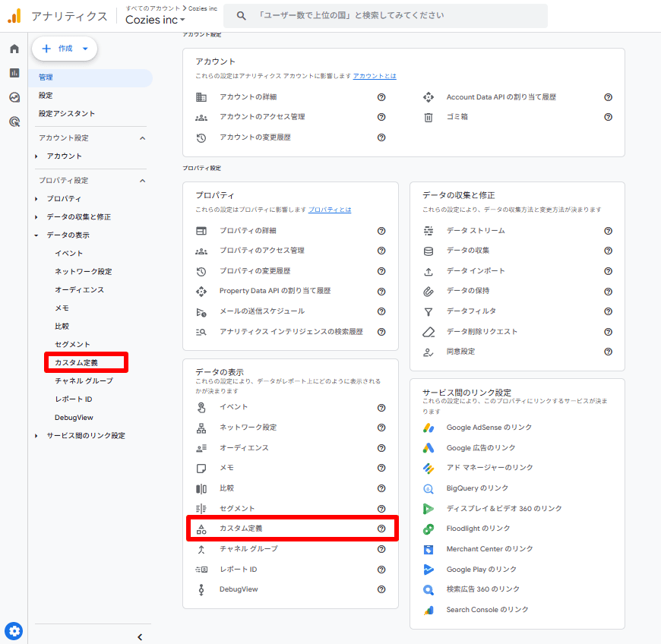Viewport: 661px width, 644px height.
Task: Open Google Play のリンク
Action: [482, 570]
